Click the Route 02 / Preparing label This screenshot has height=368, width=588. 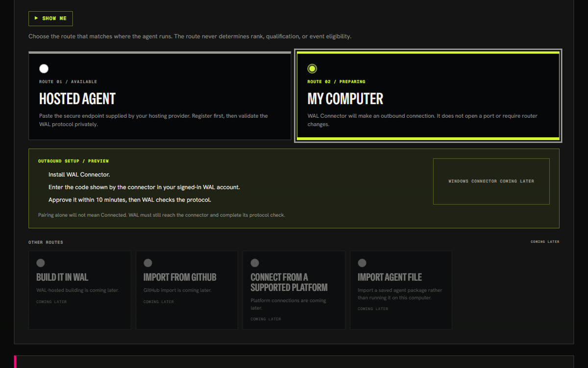[336, 82]
